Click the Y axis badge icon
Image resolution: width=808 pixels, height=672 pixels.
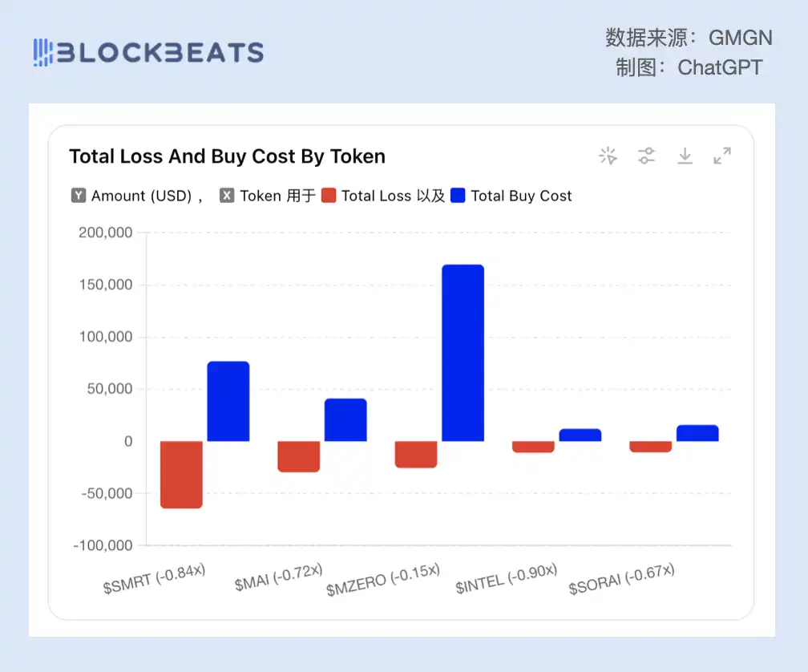click(x=79, y=196)
